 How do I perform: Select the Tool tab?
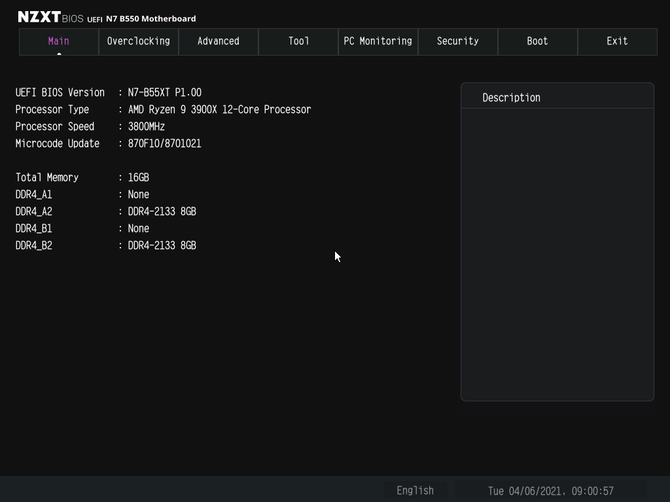click(x=298, y=41)
